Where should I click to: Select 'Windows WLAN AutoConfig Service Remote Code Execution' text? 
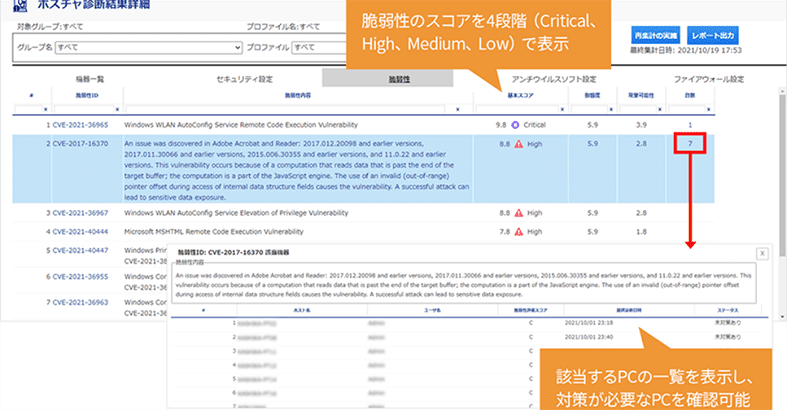point(219,125)
